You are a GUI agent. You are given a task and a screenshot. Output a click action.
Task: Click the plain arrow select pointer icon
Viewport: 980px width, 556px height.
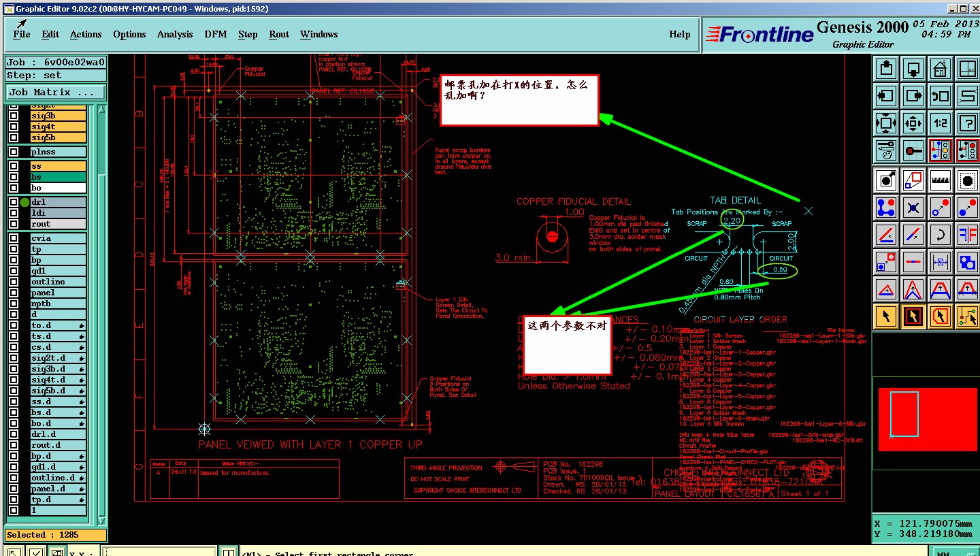886,316
